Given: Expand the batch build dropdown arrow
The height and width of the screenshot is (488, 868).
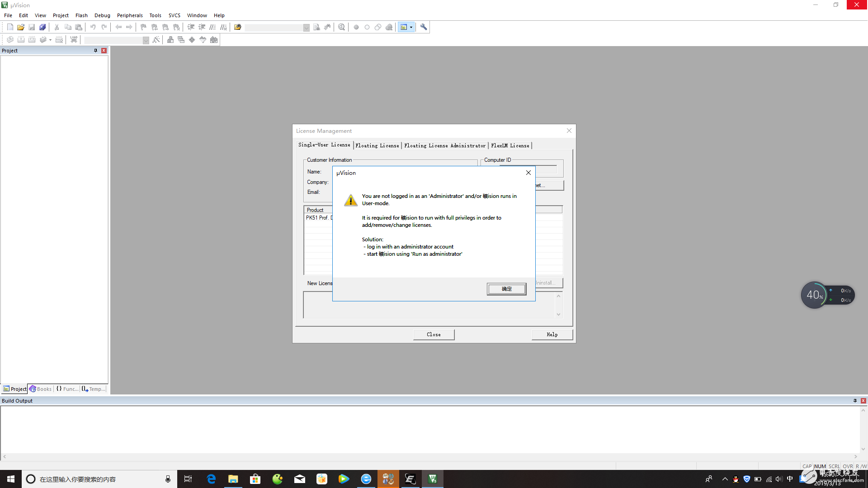Looking at the screenshot, I should point(50,40).
